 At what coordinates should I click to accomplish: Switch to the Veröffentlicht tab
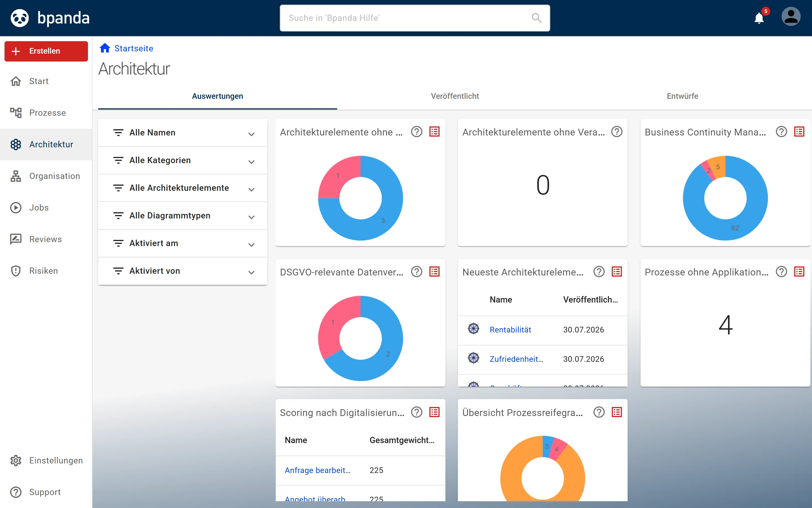[455, 96]
